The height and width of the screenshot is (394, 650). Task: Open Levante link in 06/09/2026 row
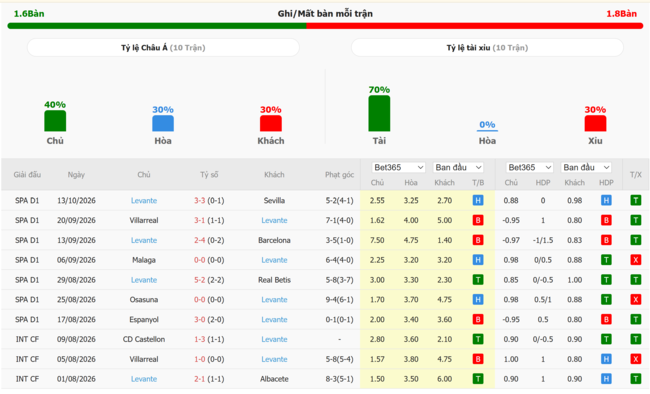(274, 260)
